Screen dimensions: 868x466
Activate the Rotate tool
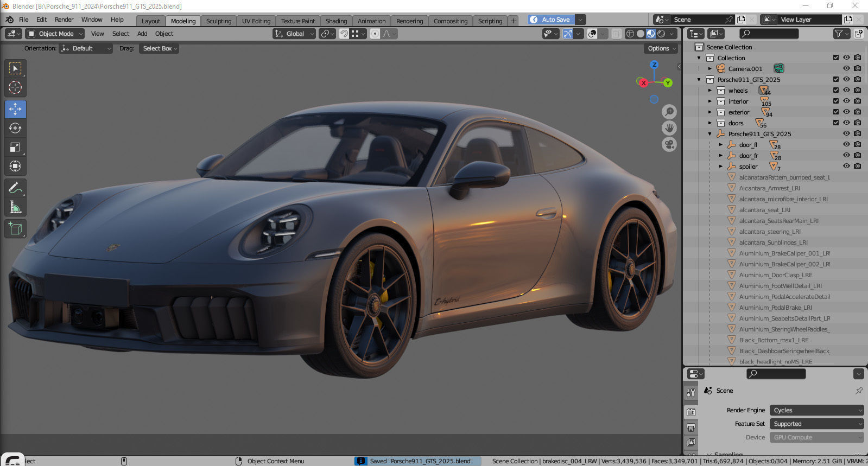[15, 128]
